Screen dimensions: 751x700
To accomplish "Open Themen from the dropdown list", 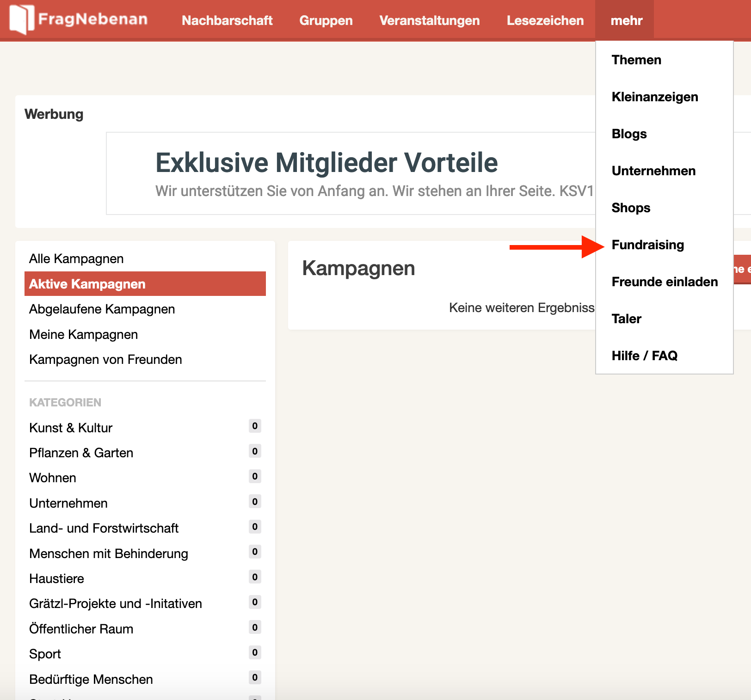I will [636, 60].
